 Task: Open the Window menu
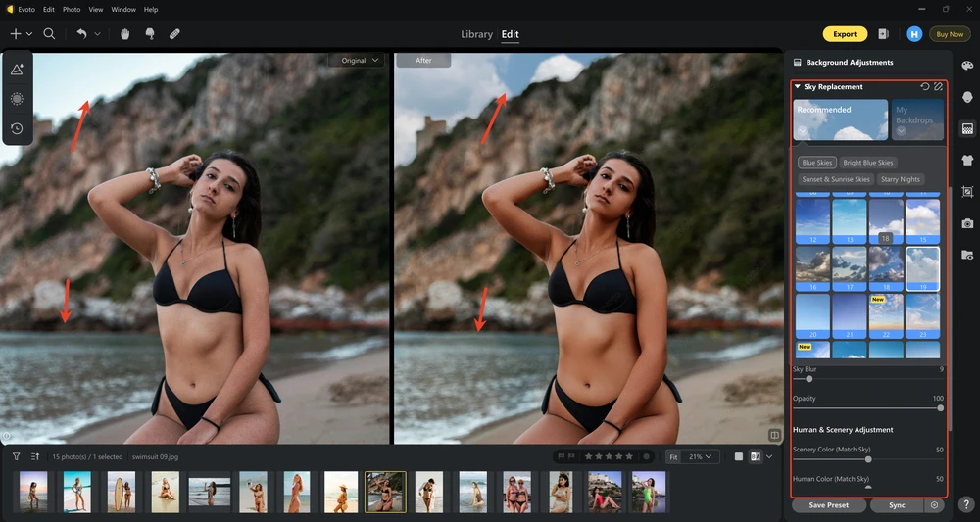tap(123, 10)
